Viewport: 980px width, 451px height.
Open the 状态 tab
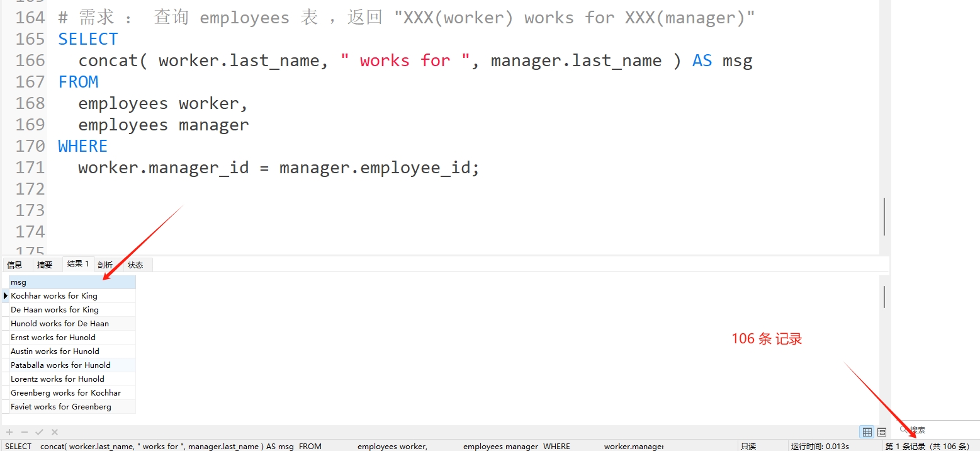(135, 265)
